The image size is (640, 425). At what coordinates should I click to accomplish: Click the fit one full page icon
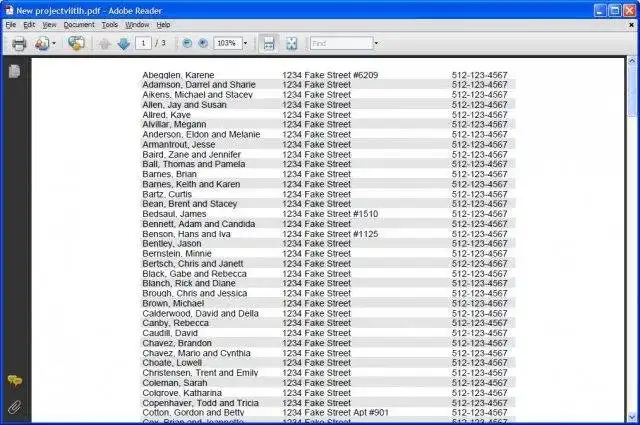(x=291, y=43)
